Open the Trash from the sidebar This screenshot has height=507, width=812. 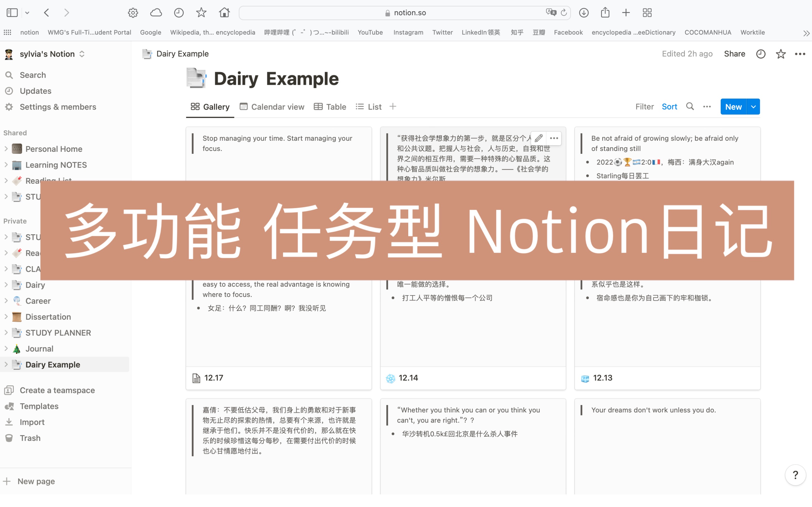click(30, 438)
